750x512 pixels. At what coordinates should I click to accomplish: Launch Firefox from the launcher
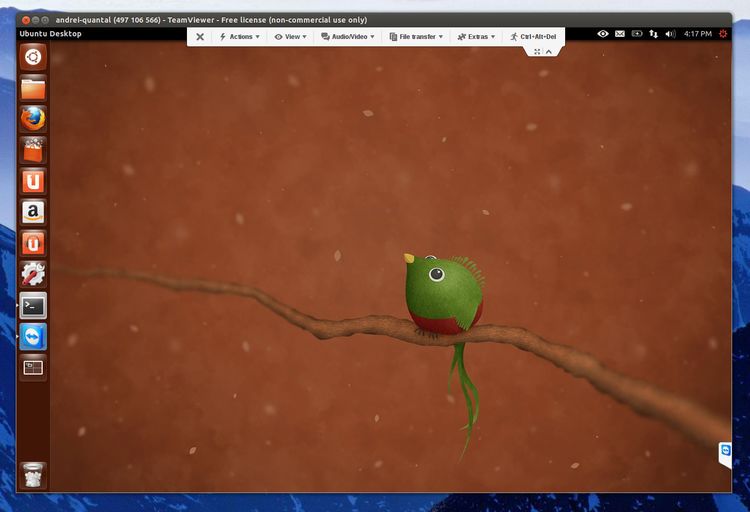click(33, 119)
